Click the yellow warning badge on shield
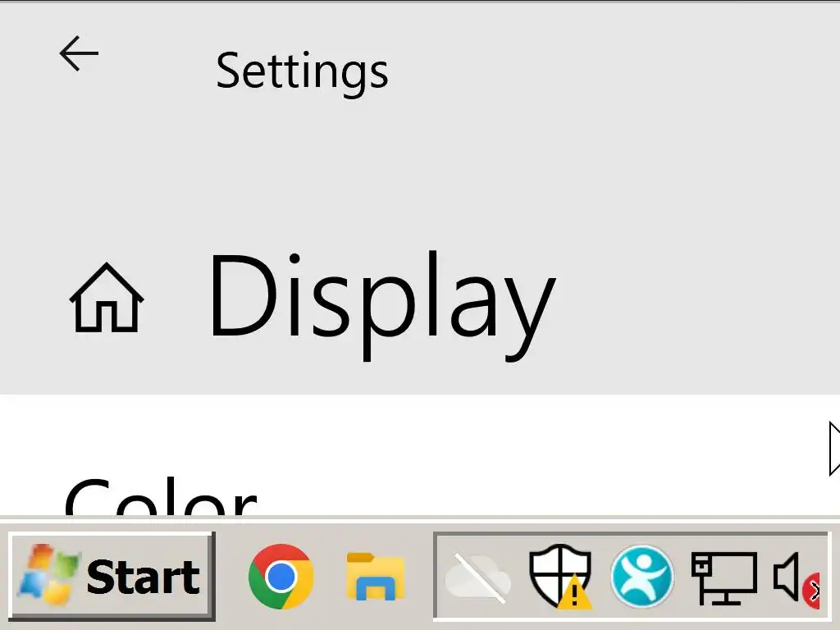 coord(575,592)
